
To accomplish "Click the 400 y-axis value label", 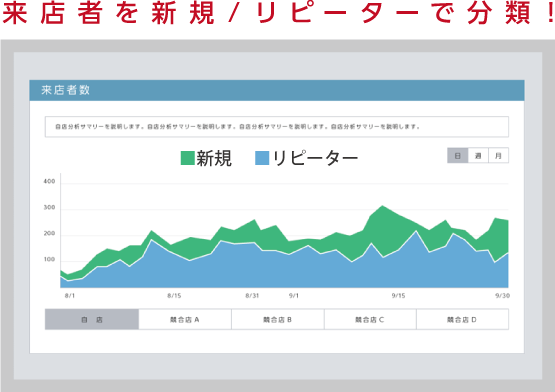I will pyautogui.click(x=49, y=181).
